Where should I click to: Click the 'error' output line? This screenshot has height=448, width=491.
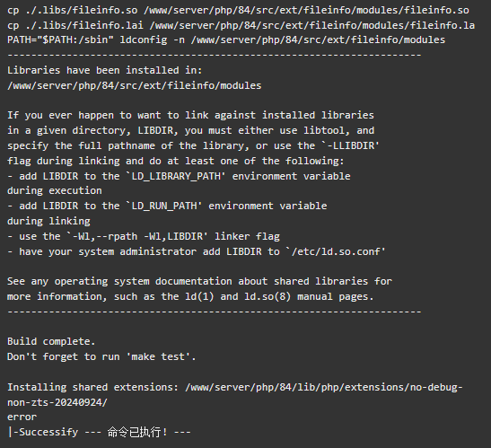22,417
